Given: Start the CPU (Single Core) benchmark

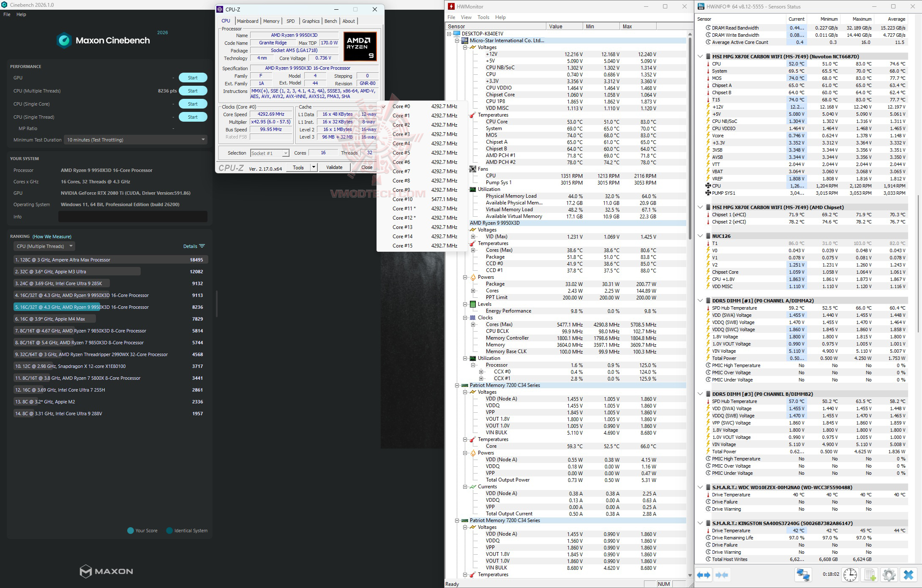Looking at the screenshot, I should click(x=193, y=104).
